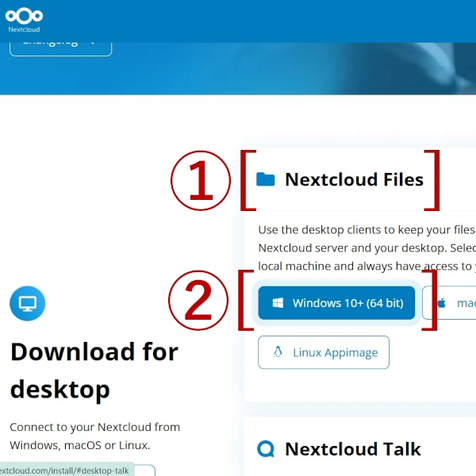
Task: Click the Linux penguin icon in Appimage button
Action: tap(278, 352)
